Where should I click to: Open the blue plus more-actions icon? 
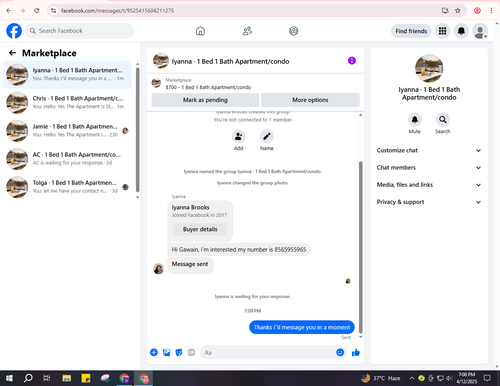coord(154,352)
